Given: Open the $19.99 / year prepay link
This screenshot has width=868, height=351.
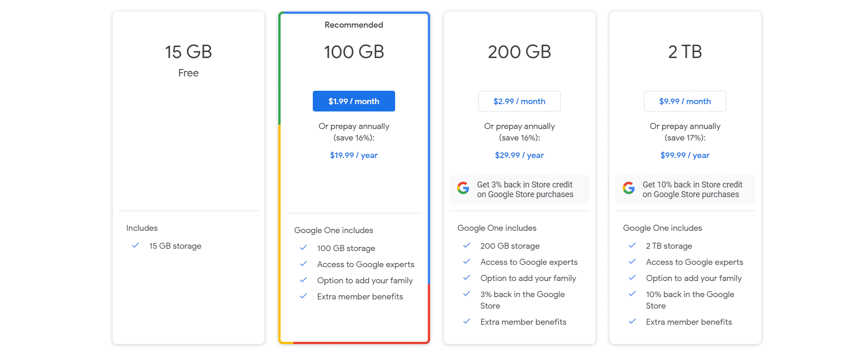Looking at the screenshot, I should pos(354,155).
